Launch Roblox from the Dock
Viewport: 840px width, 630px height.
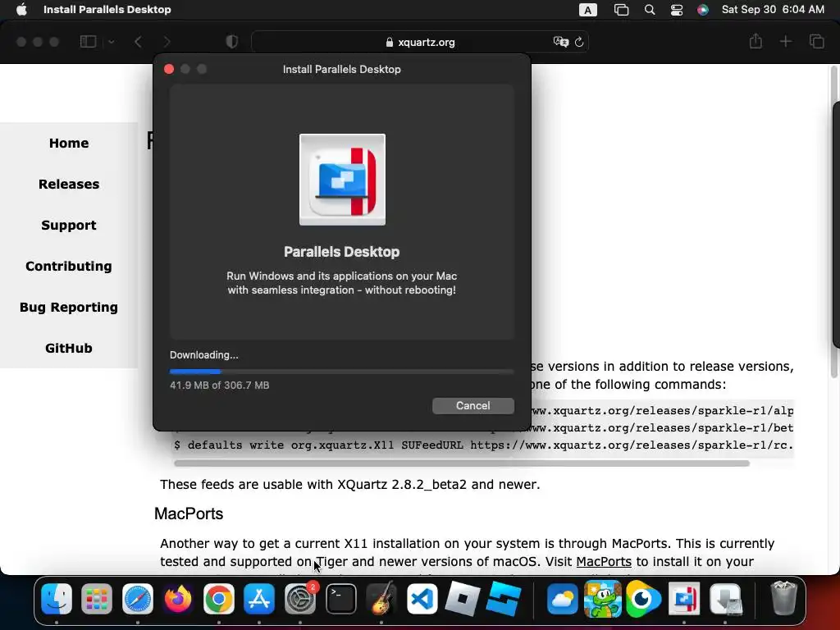[x=463, y=598]
